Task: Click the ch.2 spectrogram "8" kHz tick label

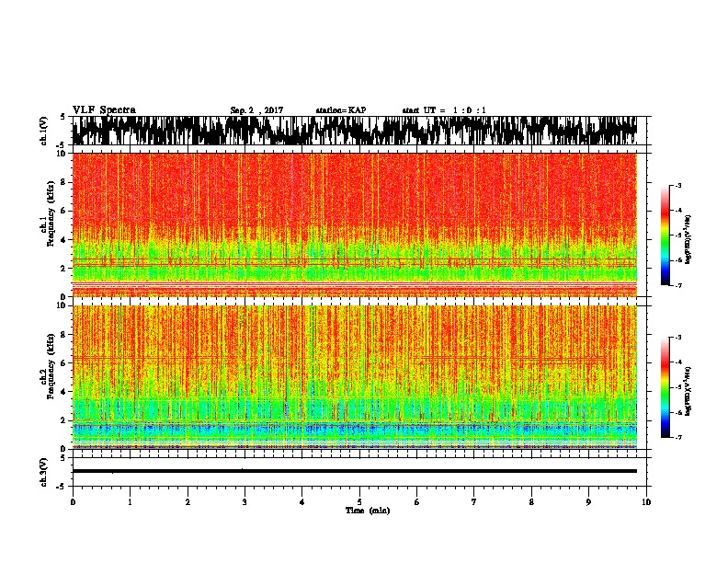Action: 63,335
